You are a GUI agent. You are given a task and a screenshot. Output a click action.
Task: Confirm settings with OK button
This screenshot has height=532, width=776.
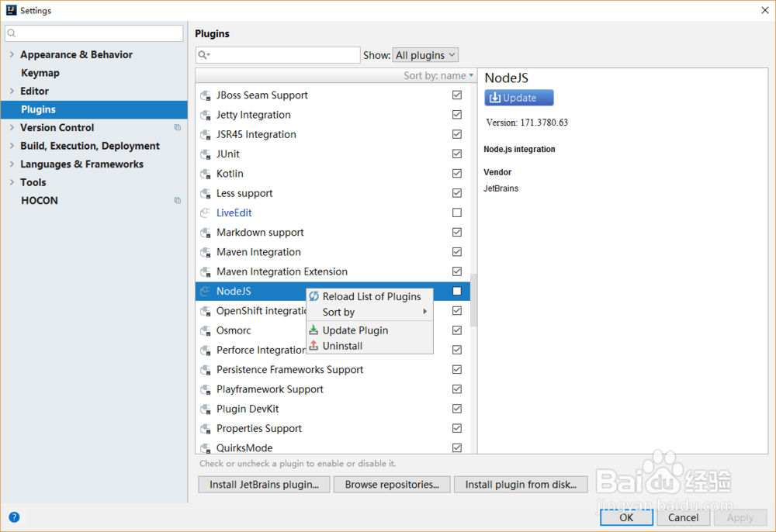tap(626, 518)
